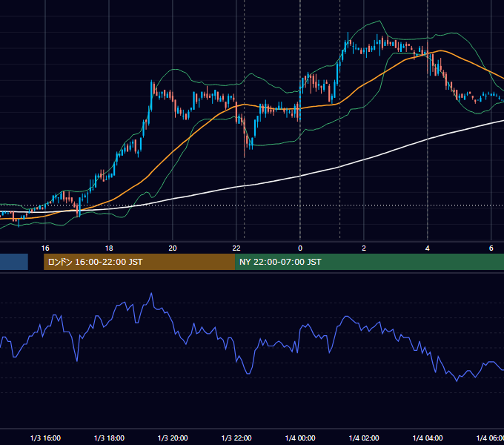The image size is (504, 445).
Task: Click the 4 hour label on upper axis
Action: tap(428, 248)
